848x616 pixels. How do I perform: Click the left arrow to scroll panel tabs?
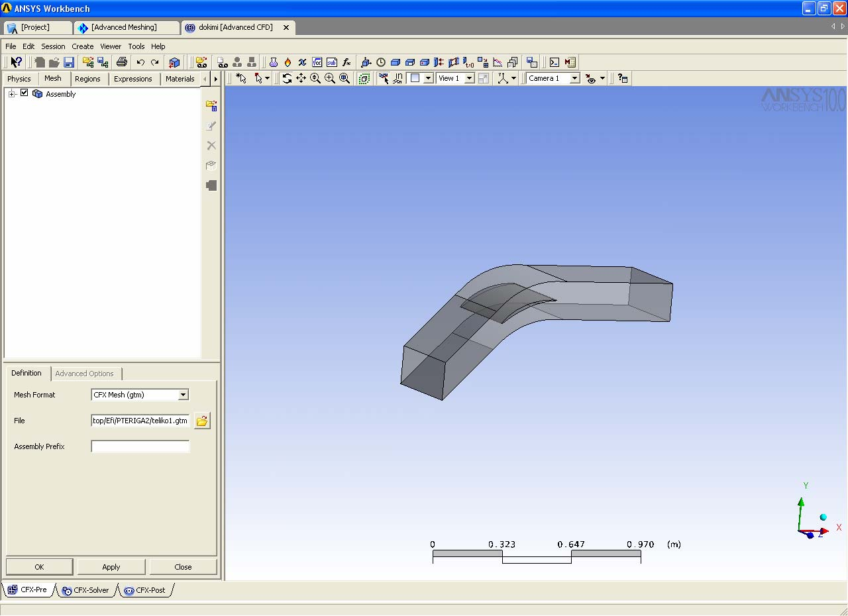click(x=205, y=79)
